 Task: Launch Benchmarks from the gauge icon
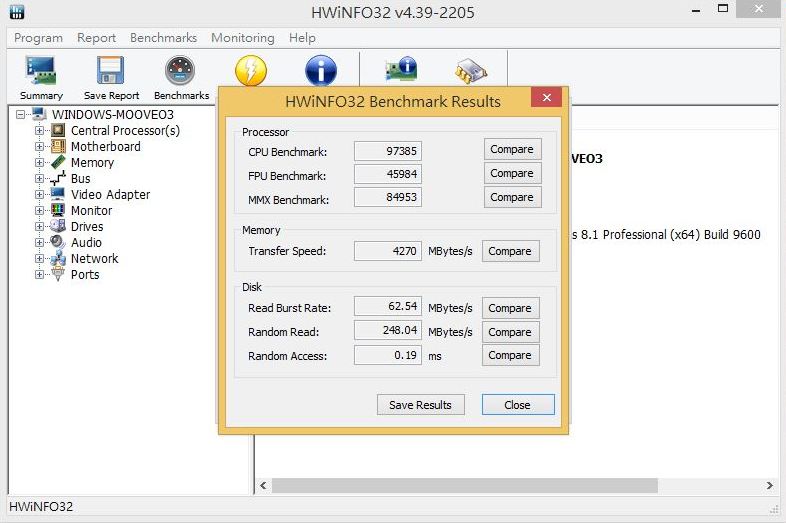180,70
